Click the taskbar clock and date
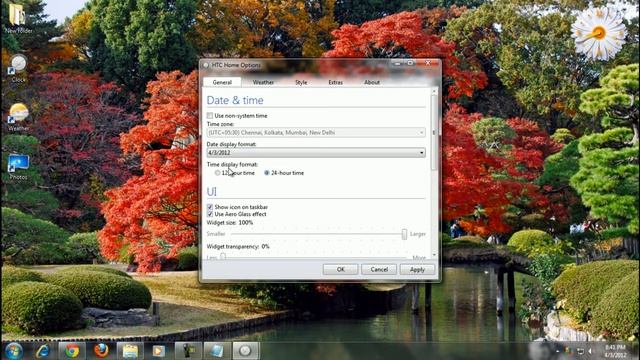 tap(615, 351)
